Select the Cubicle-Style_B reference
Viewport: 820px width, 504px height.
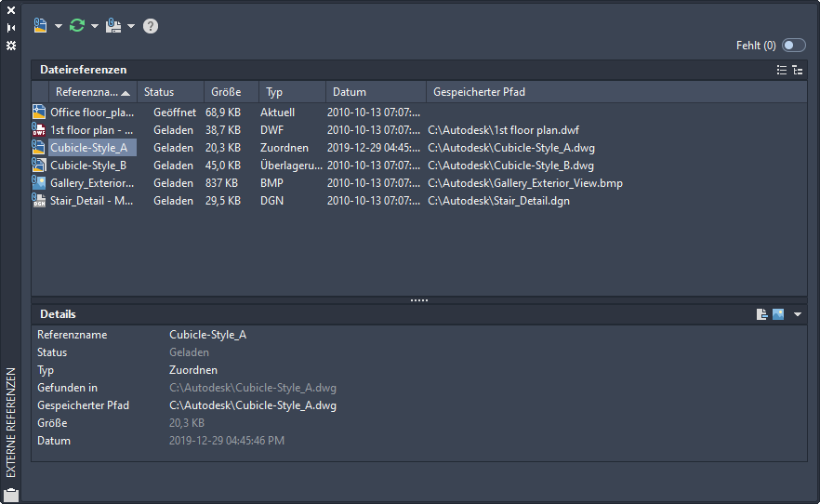point(88,166)
